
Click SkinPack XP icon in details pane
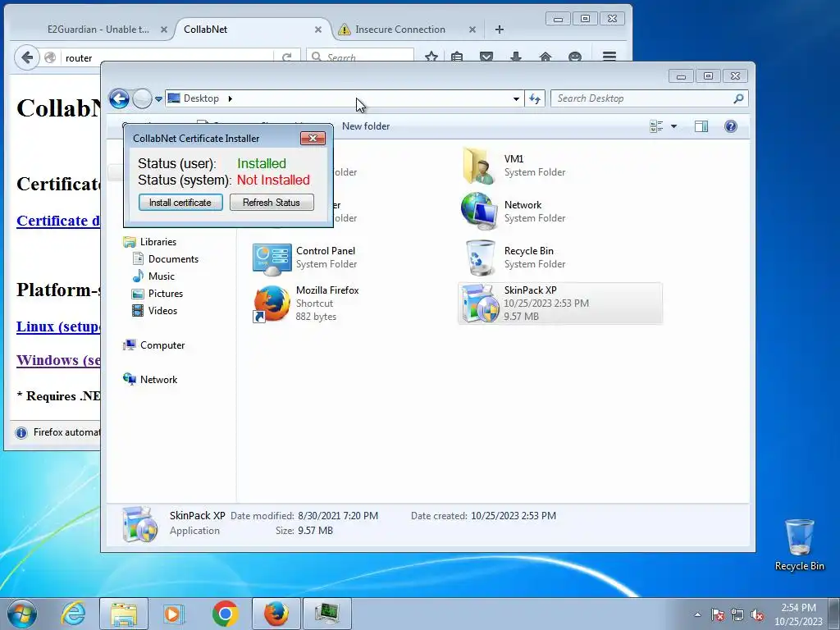tap(139, 524)
